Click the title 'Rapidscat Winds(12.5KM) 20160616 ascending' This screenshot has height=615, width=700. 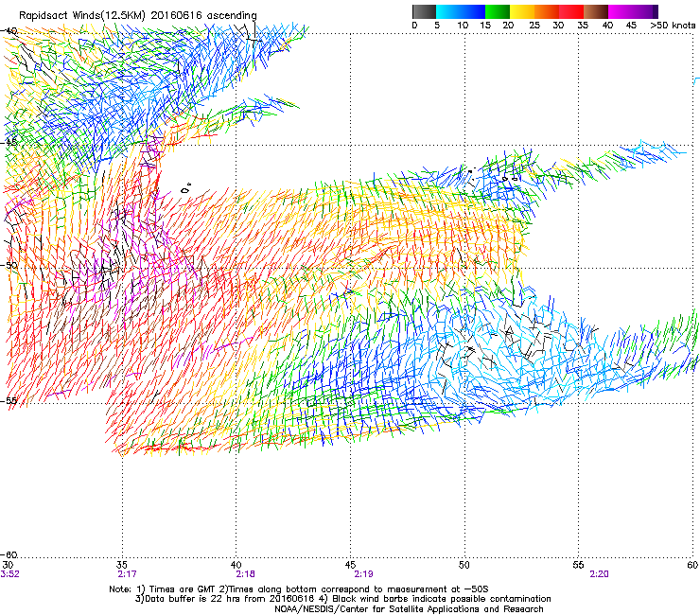point(138,16)
